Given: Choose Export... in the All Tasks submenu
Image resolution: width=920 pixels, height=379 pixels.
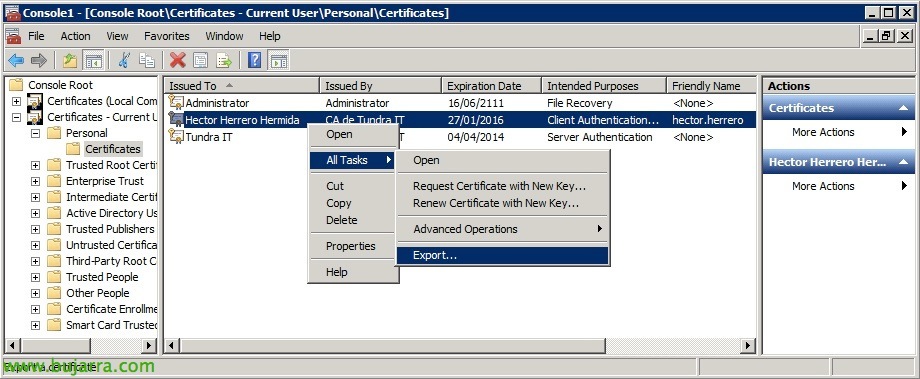Looking at the screenshot, I should (x=503, y=255).
